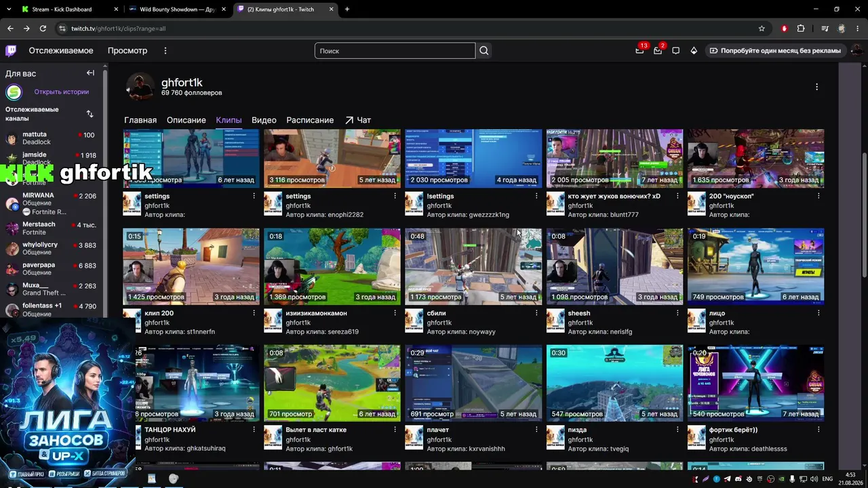This screenshot has width=868, height=488.
Task: Click the browser forward arrow
Action: coord(26,28)
